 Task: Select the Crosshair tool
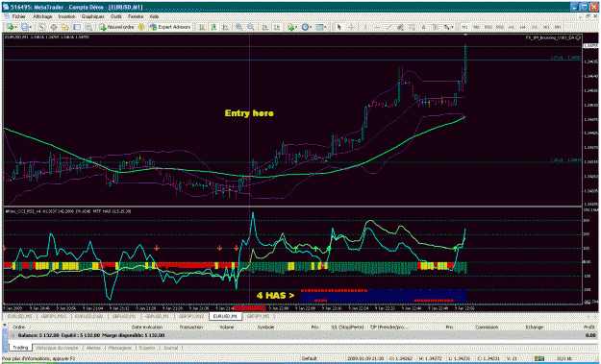point(351,27)
